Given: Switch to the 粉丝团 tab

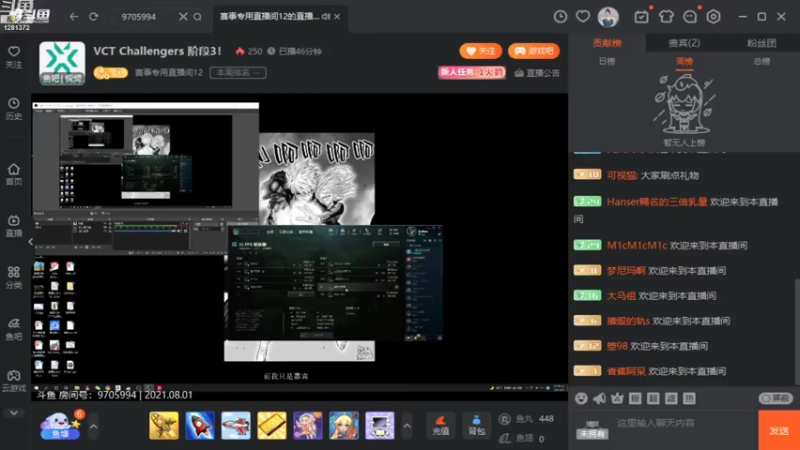Looking at the screenshot, I should point(761,43).
